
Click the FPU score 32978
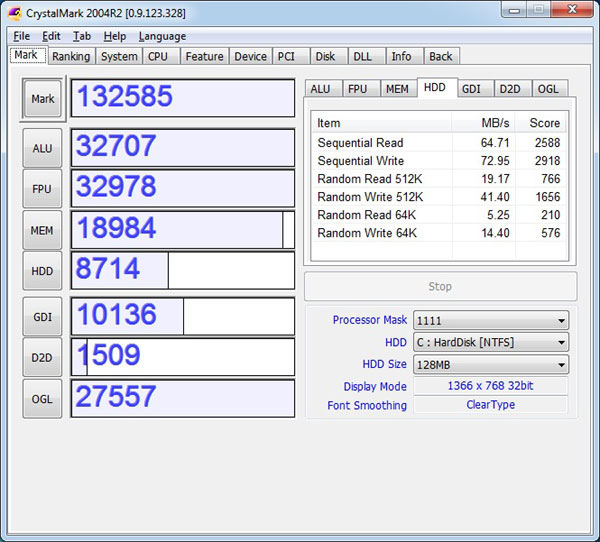[x=183, y=189]
